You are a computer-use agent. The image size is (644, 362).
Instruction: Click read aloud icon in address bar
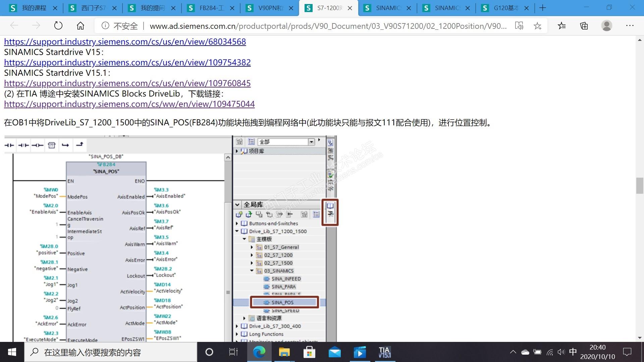coord(519,26)
